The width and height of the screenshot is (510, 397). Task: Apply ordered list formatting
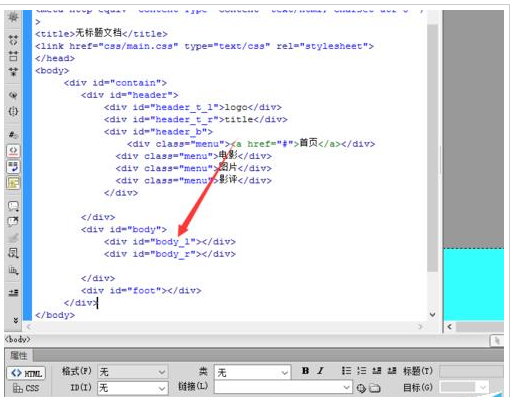point(362,371)
